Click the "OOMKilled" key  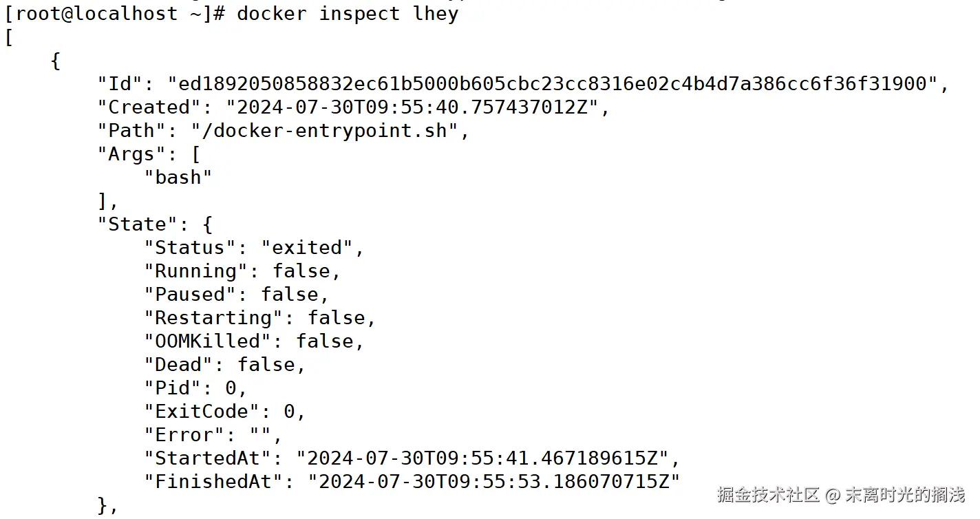pos(213,341)
